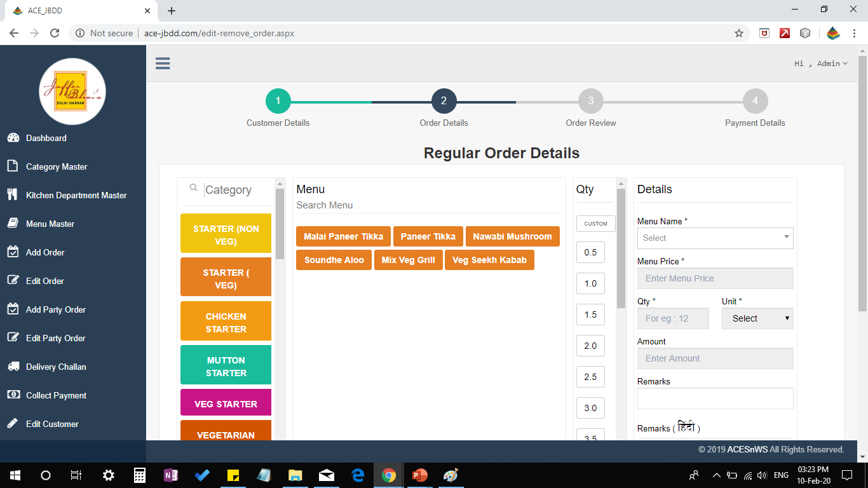The width and height of the screenshot is (868, 488).
Task: Go to step 1 Customer Details
Action: pyautogui.click(x=278, y=101)
